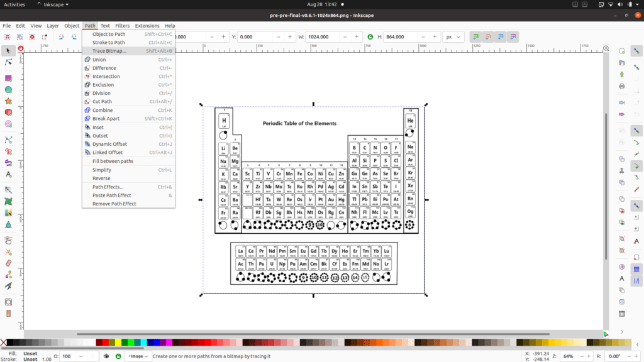The image size is (644, 362).
Task: Choose Stroke to Path menu entry
Action: tap(128, 42)
